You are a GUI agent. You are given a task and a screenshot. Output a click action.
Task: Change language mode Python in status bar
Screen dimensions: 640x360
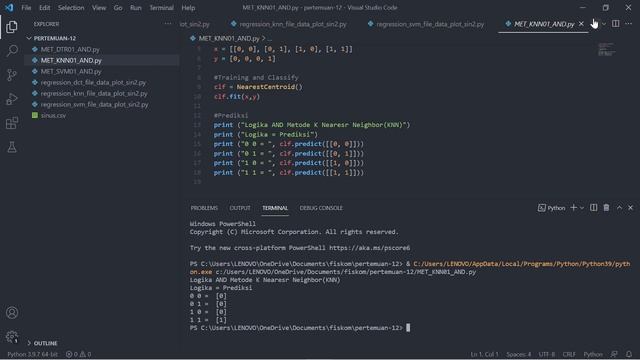pos(593,354)
